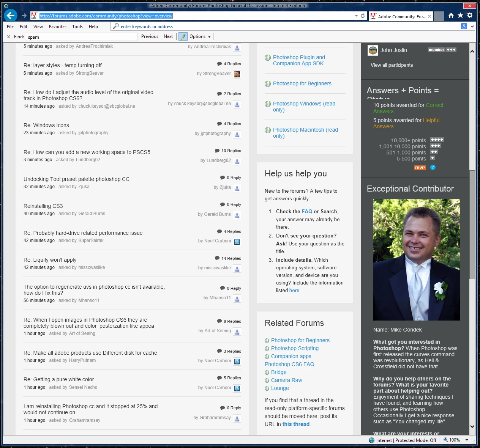480x448 pixels.
Task: Click Grahamramsay's avatar icon
Action: click(237, 418)
